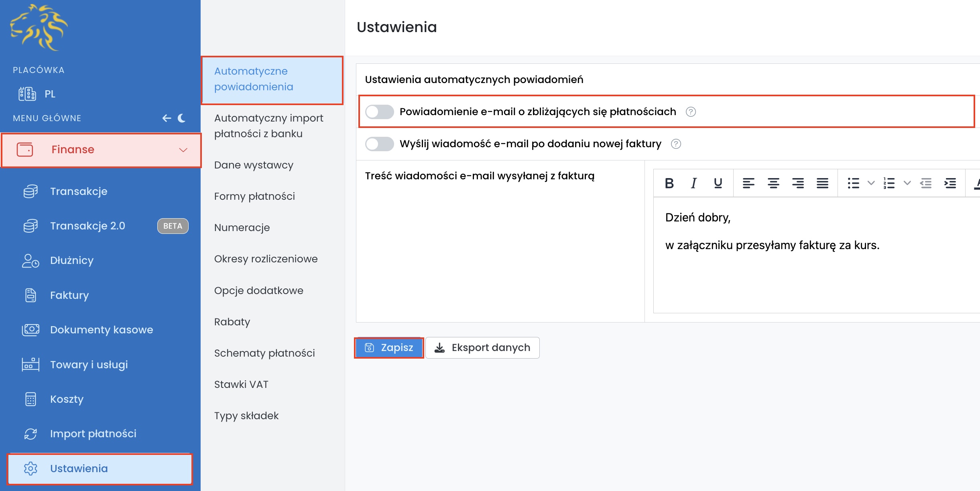Image resolution: width=980 pixels, height=491 pixels.
Task: Justify text alignment icon
Action: tap(822, 183)
